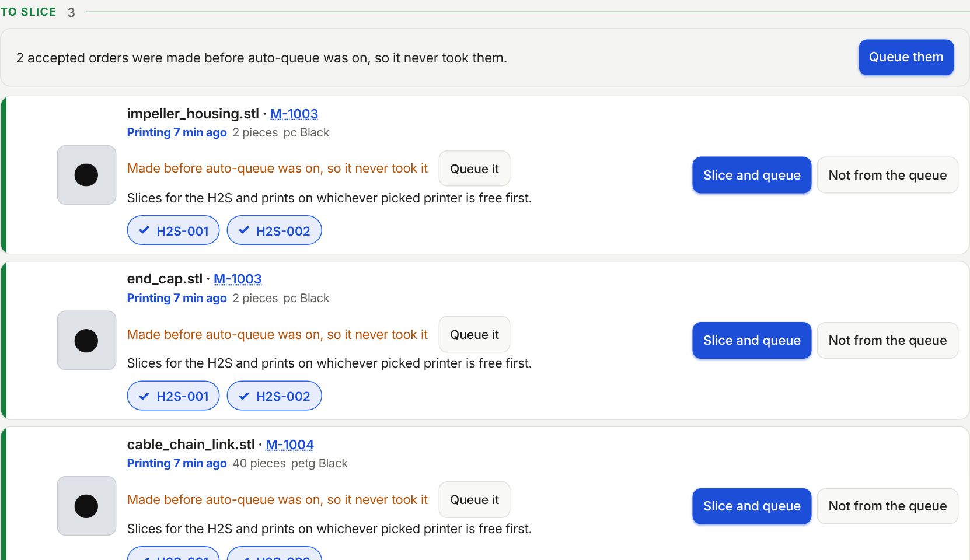Mark impeller_housing.stl as Not from the queue
Screen dimensions: 970x560
887,175
